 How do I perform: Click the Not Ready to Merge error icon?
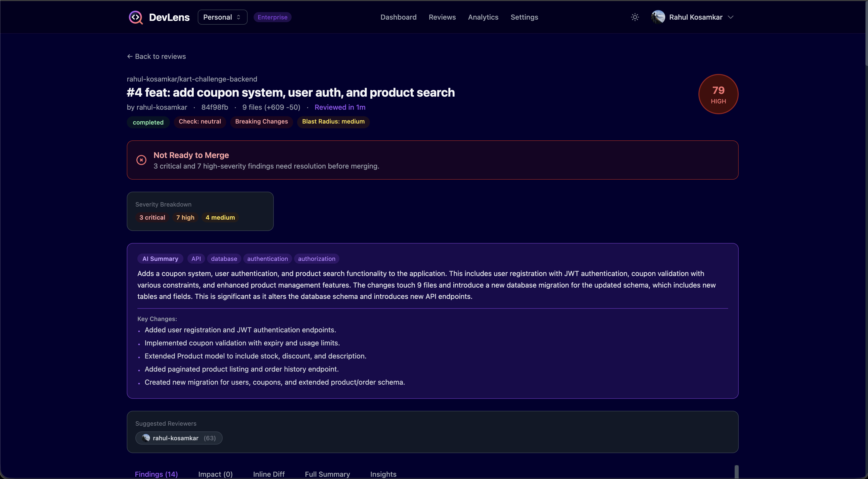tap(141, 160)
